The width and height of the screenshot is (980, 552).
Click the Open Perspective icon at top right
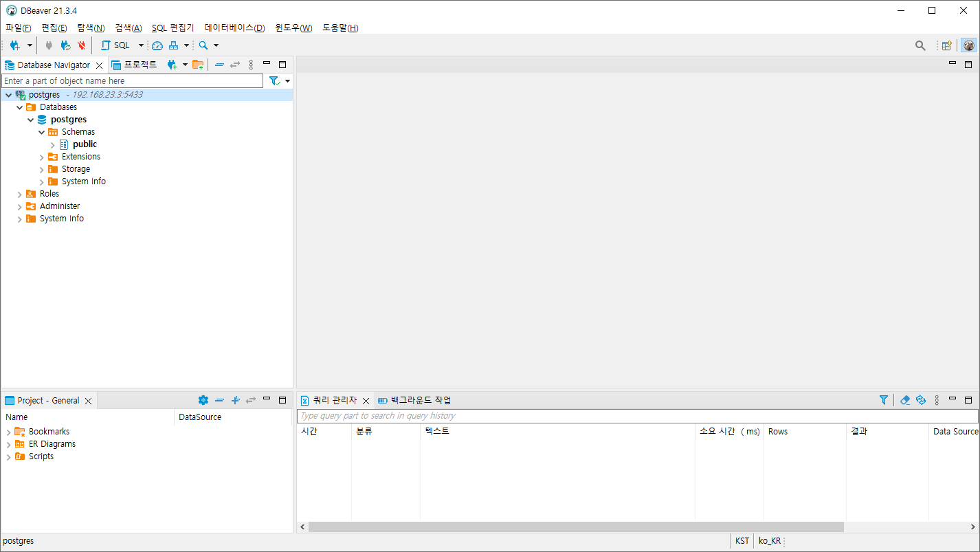(x=947, y=45)
